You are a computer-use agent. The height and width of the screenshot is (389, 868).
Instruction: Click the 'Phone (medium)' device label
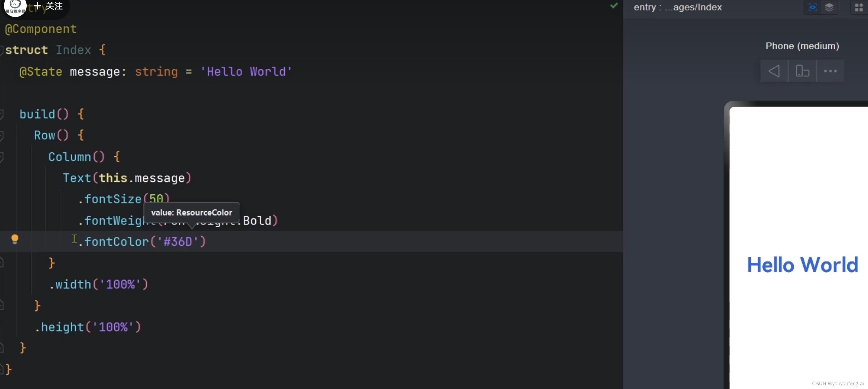(x=802, y=46)
